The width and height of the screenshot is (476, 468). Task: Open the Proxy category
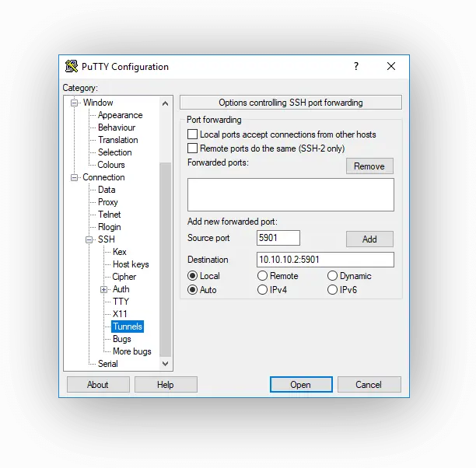coord(108,202)
